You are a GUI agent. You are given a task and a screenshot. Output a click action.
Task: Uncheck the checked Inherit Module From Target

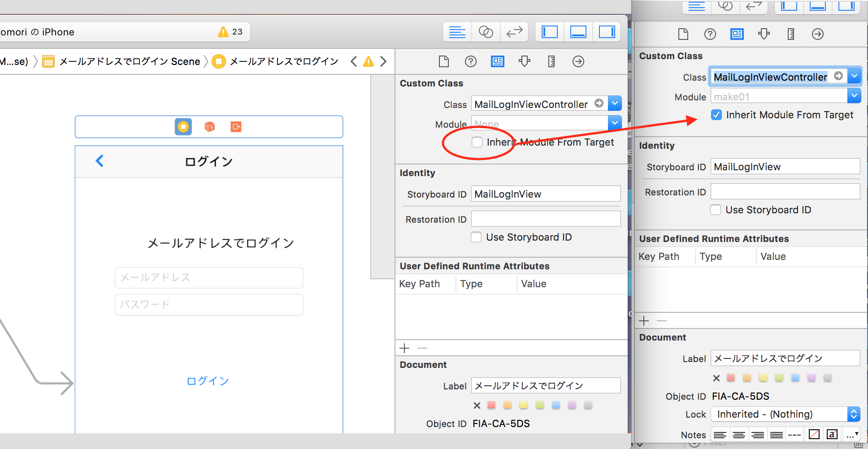click(x=716, y=115)
